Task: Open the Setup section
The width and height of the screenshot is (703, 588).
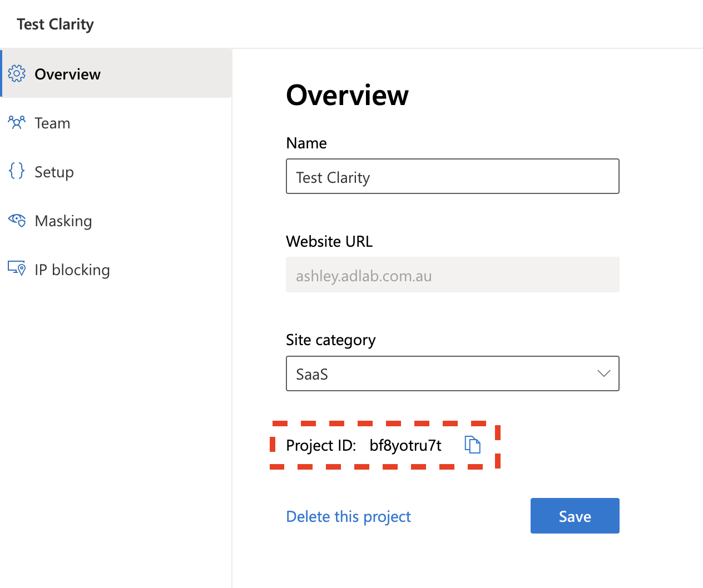Action: point(116,172)
